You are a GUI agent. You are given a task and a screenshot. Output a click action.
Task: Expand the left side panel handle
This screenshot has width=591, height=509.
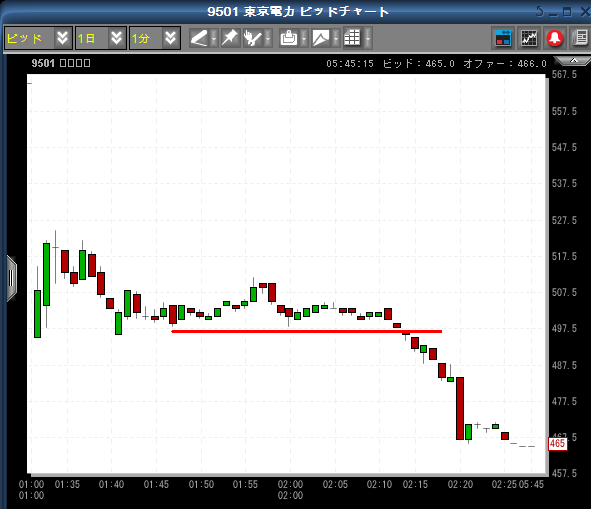coord(12,278)
